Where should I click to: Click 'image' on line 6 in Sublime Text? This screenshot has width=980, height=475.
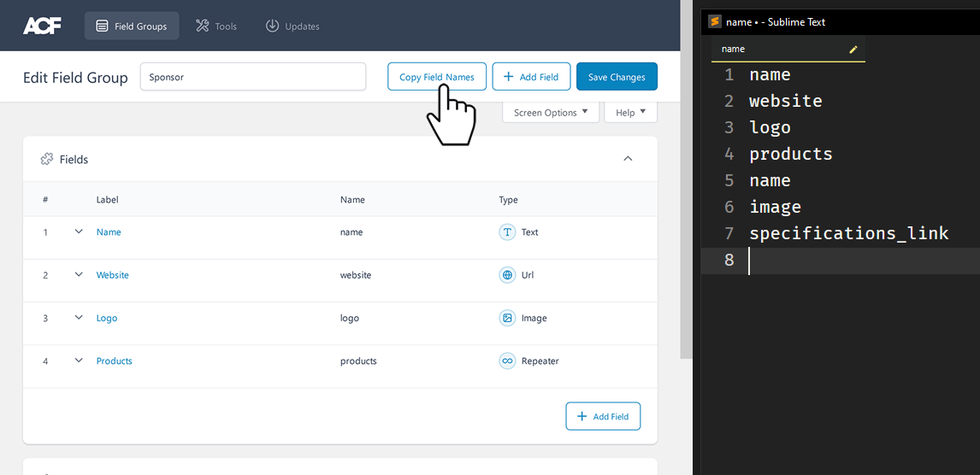click(775, 207)
